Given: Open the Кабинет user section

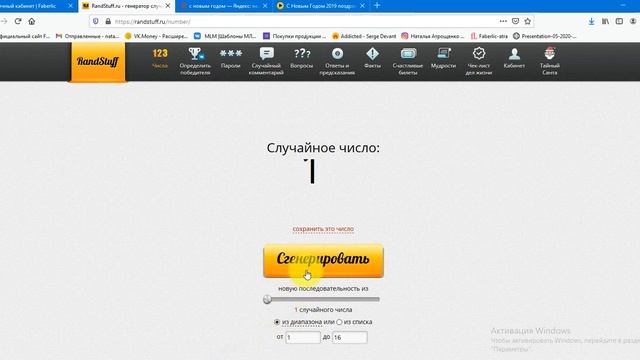Looking at the screenshot, I should [x=514, y=58].
